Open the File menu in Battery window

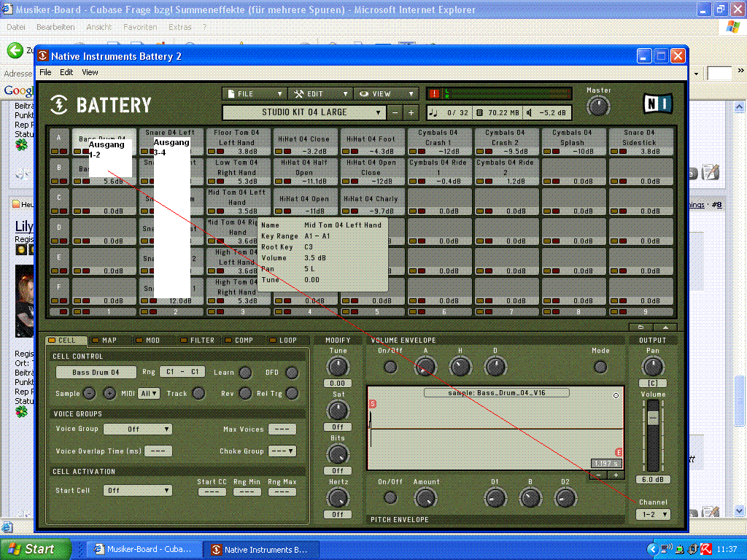(45, 72)
